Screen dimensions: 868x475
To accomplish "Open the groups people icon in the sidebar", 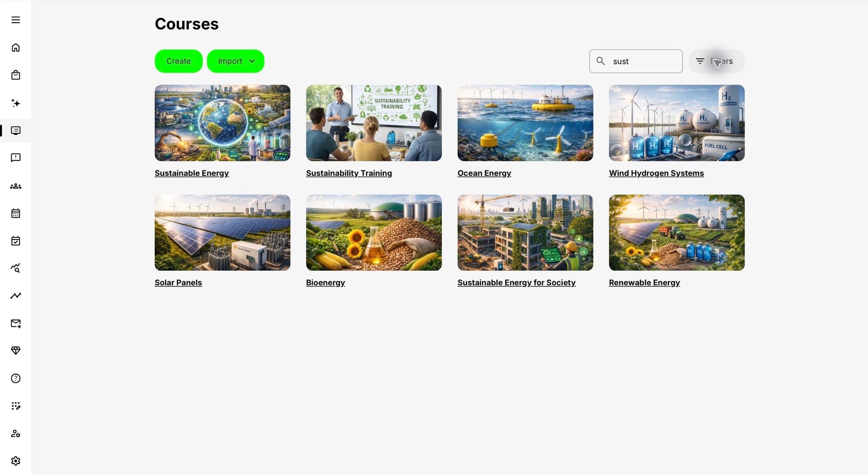I will (x=16, y=186).
